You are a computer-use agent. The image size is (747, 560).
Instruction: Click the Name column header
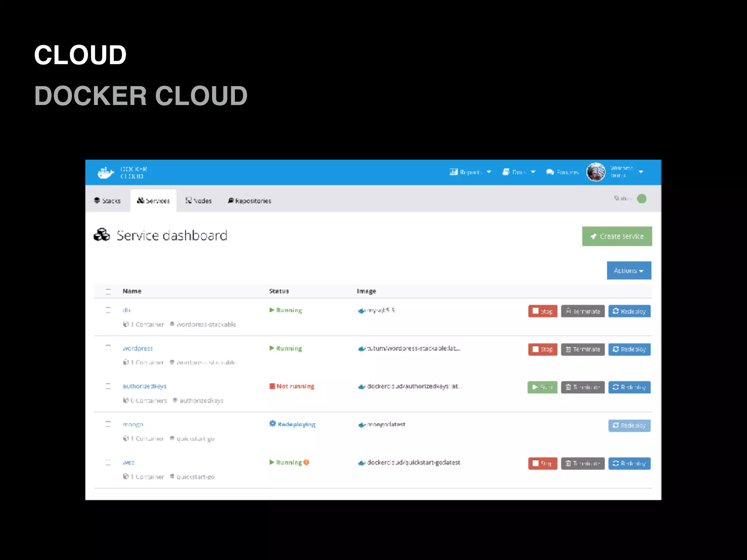pyautogui.click(x=132, y=291)
